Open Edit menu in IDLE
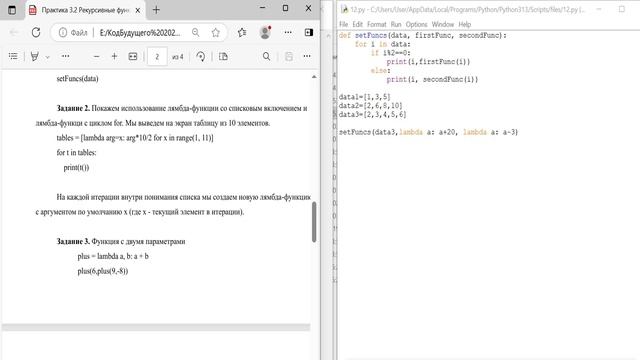 (358, 24)
